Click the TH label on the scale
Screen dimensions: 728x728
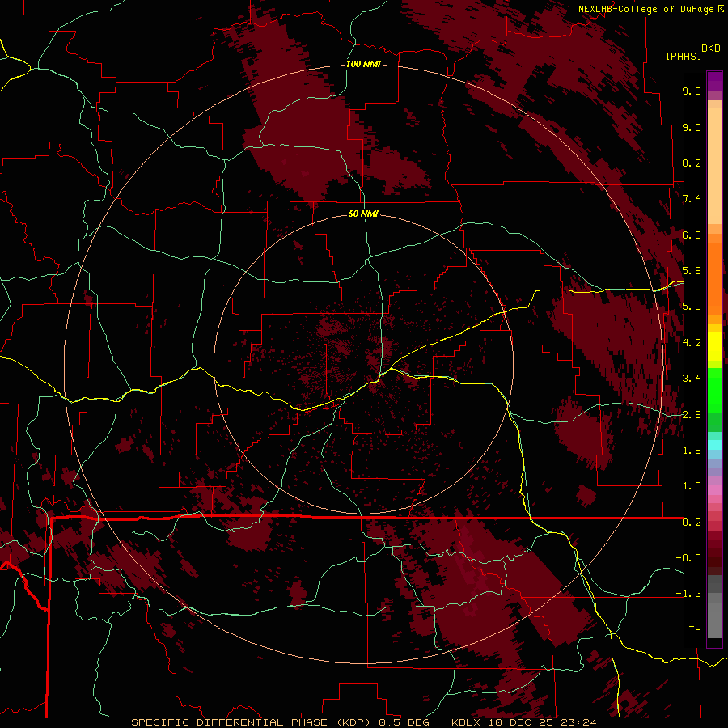pyautogui.click(x=695, y=630)
